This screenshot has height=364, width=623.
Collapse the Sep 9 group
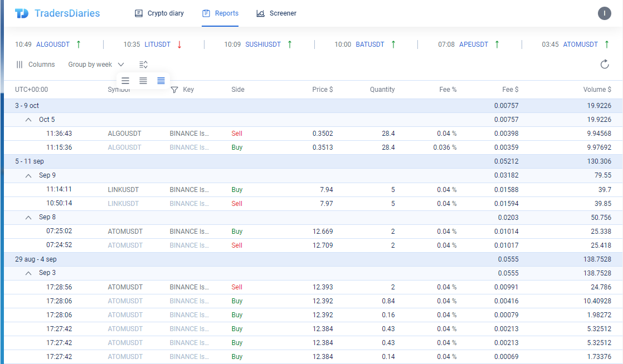click(28, 175)
